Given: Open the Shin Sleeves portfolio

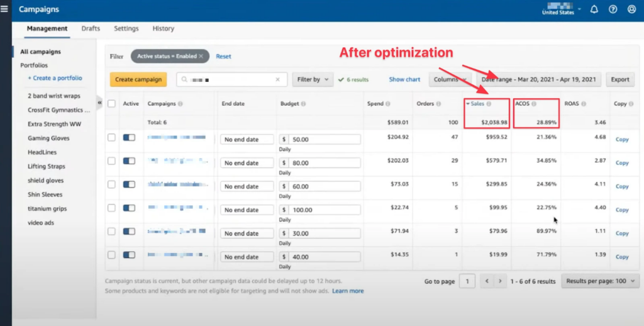Looking at the screenshot, I should pyautogui.click(x=45, y=194).
